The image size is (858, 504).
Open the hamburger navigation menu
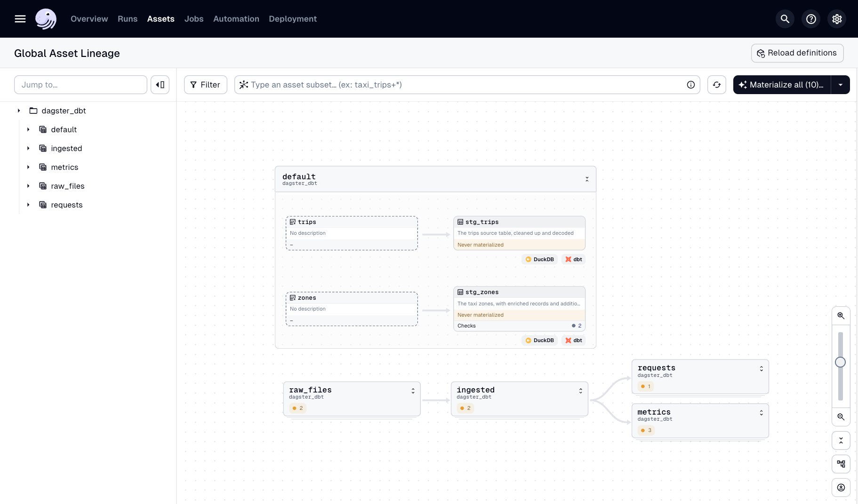click(x=20, y=19)
